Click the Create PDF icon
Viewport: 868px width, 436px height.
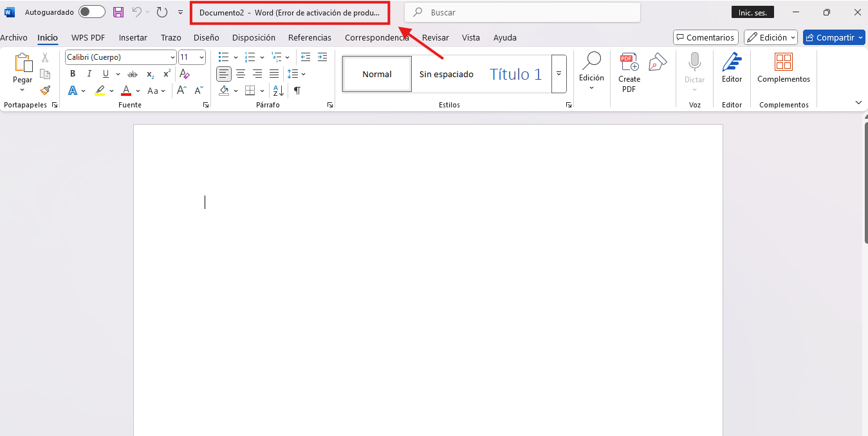click(629, 73)
